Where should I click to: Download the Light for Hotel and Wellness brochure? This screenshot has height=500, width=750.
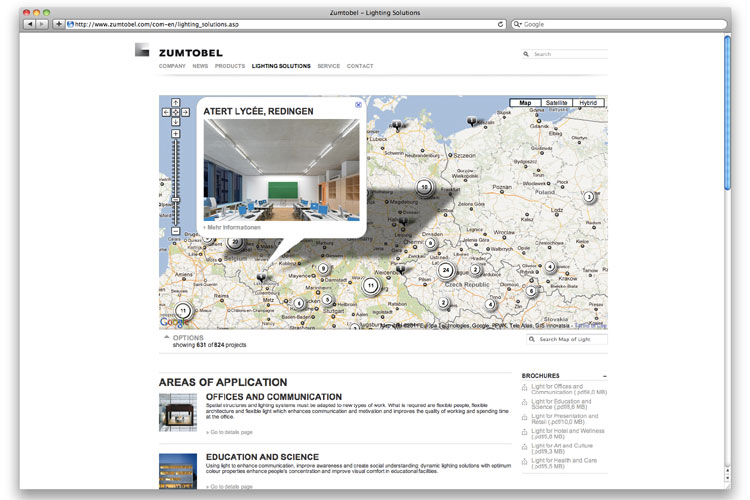click(x=568, y=433)
